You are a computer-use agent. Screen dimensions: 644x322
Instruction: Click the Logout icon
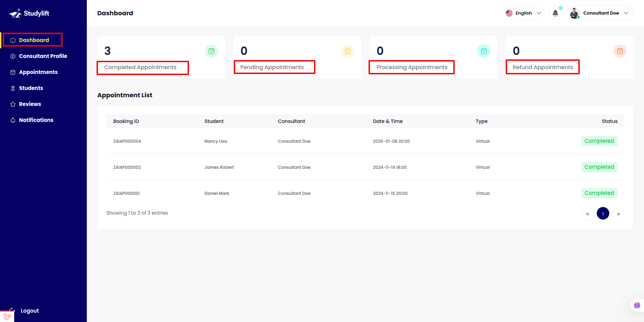click(12, 310)
